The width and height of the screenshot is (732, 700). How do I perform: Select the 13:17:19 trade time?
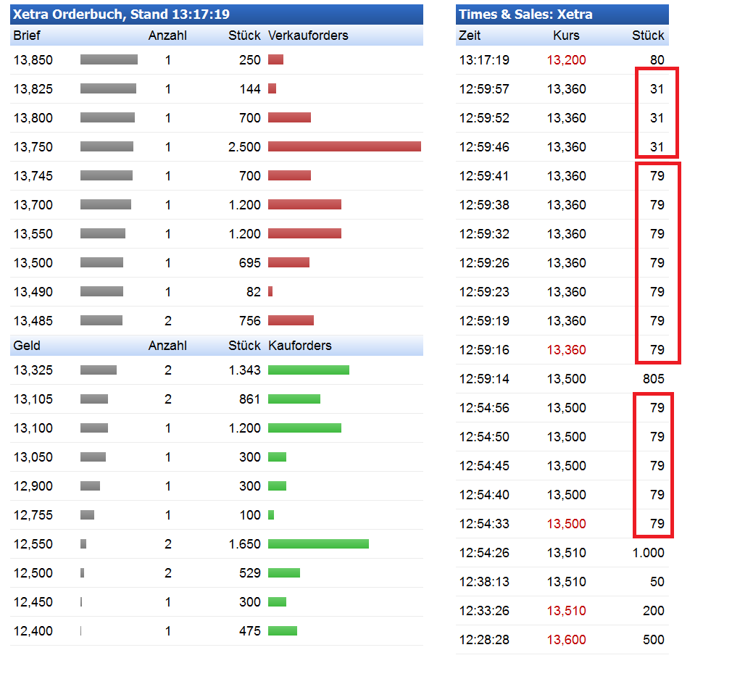pyautogui.click(x=484, y=60)
